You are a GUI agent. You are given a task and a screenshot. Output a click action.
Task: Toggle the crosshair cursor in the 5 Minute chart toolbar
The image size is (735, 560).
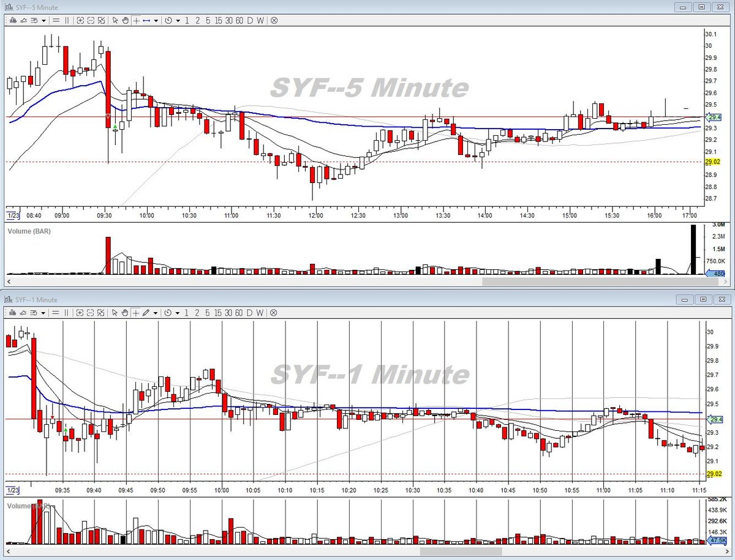coord(136,20)
